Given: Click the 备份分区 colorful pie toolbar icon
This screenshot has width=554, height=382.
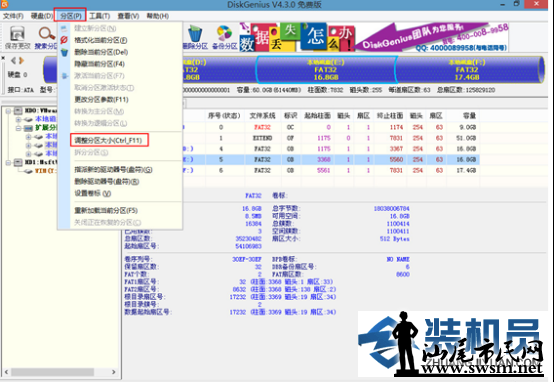Looking at the screenshot, I should (x=224, y=37).
